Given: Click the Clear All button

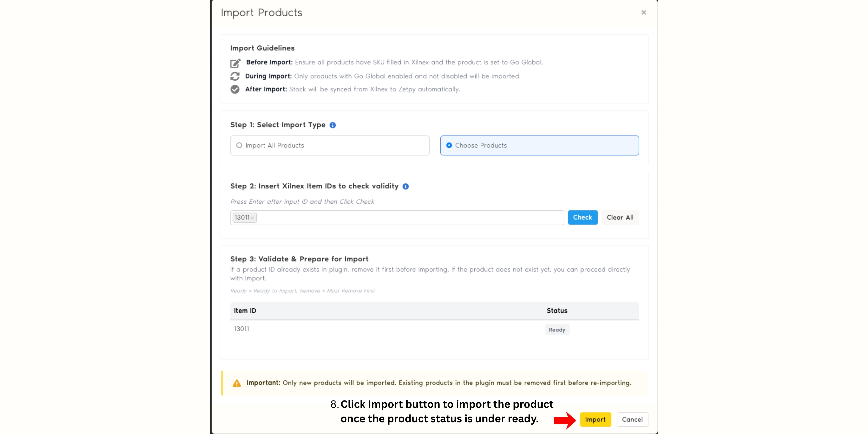Looking at the screenshot, I should 620,217.
